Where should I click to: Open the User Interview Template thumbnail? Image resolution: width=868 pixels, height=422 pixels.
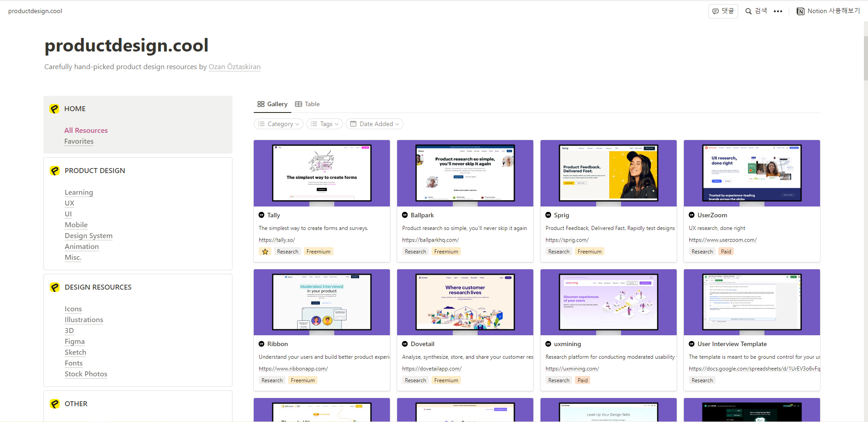click(752, 302)
